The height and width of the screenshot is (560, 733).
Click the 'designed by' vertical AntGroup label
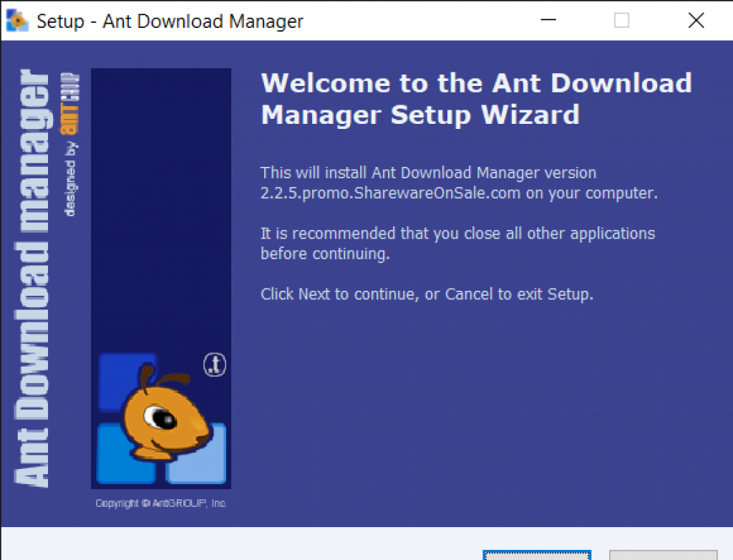[69, 144]
